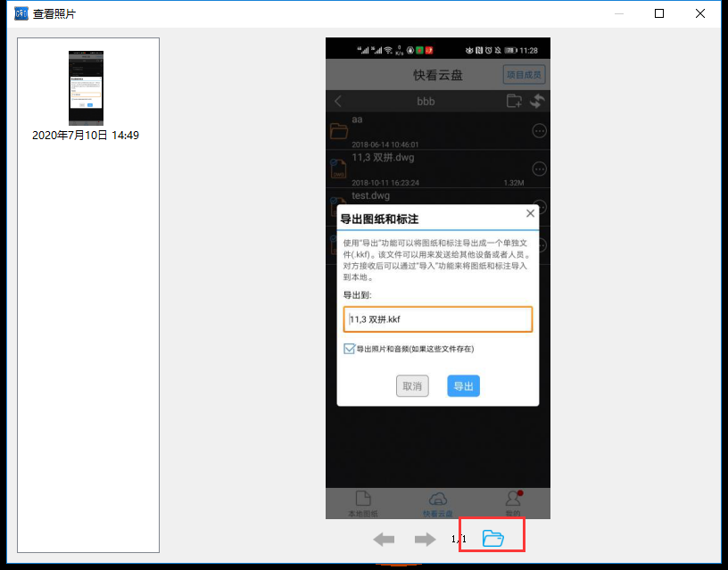This screenshot has width=728, height=570.
Task: Close the 导出图纸和标注 dialog with the X
Action: 530,213
